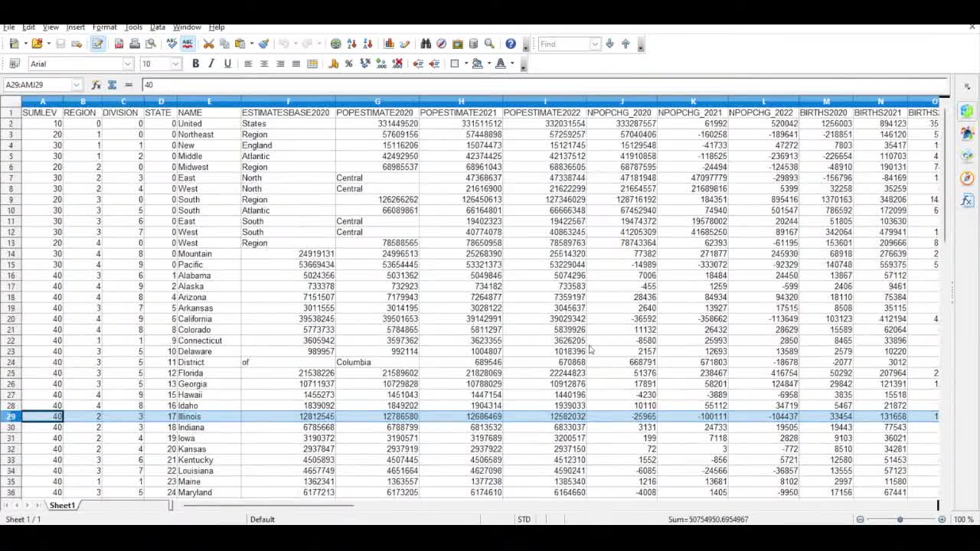This screenshot has width=980, height=551.
Task: Select the Sheet1 tab
Action: (x=62, y=505)
